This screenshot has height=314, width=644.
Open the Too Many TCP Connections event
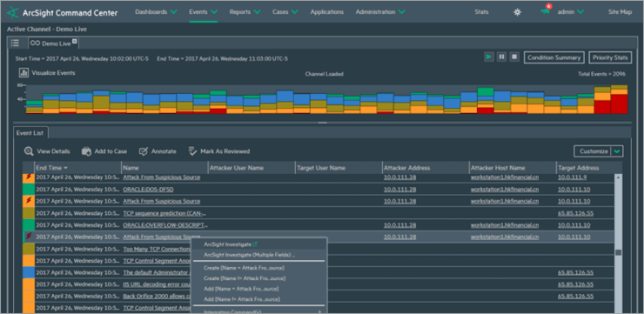point(157,249)
